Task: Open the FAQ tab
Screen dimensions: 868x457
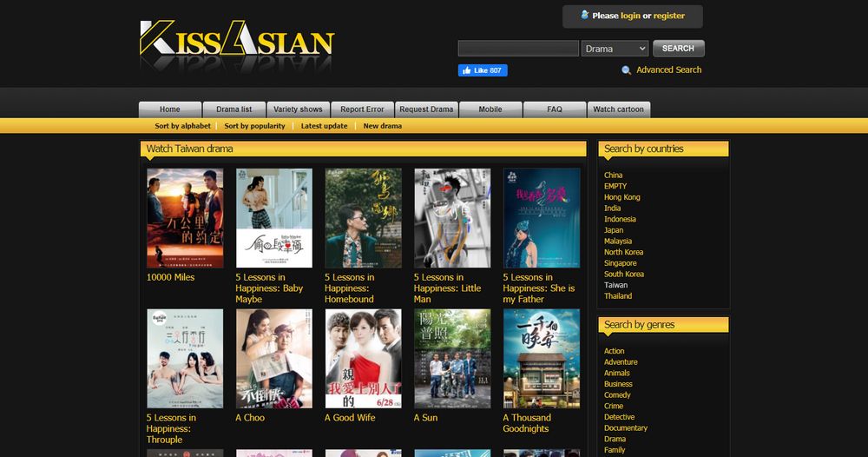Action: point(554,109)
